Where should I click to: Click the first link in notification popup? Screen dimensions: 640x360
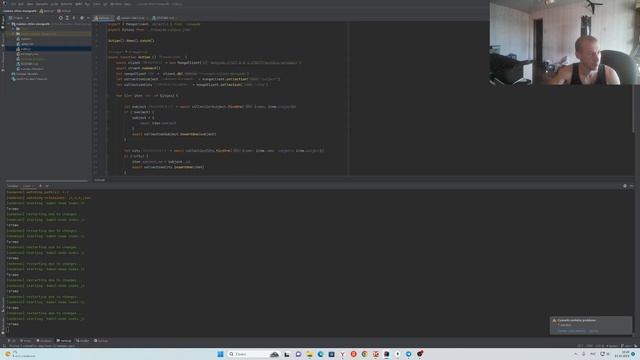571,331
